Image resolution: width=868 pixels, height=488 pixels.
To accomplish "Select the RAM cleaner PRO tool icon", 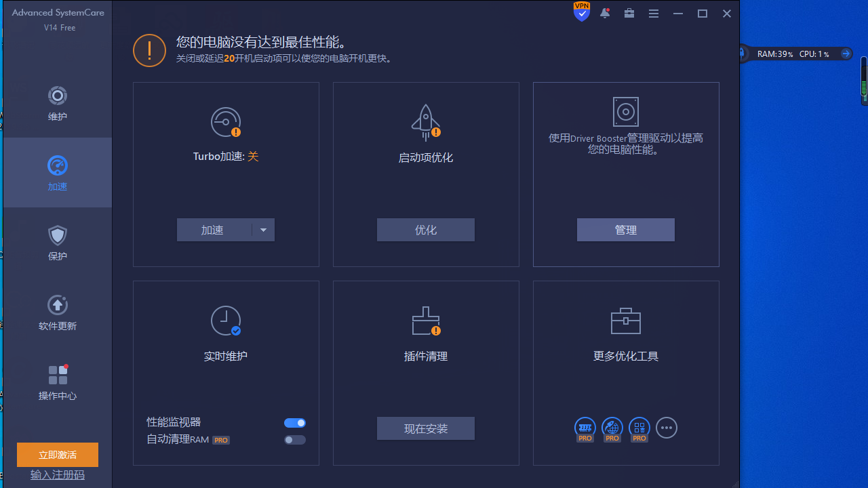I will point(585,428).
